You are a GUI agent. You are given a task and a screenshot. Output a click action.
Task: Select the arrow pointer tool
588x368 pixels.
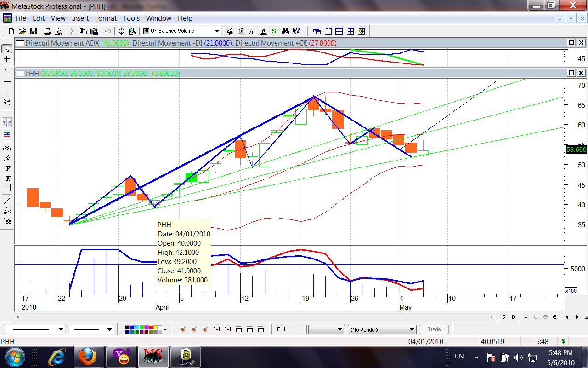[x=7, y=48]
